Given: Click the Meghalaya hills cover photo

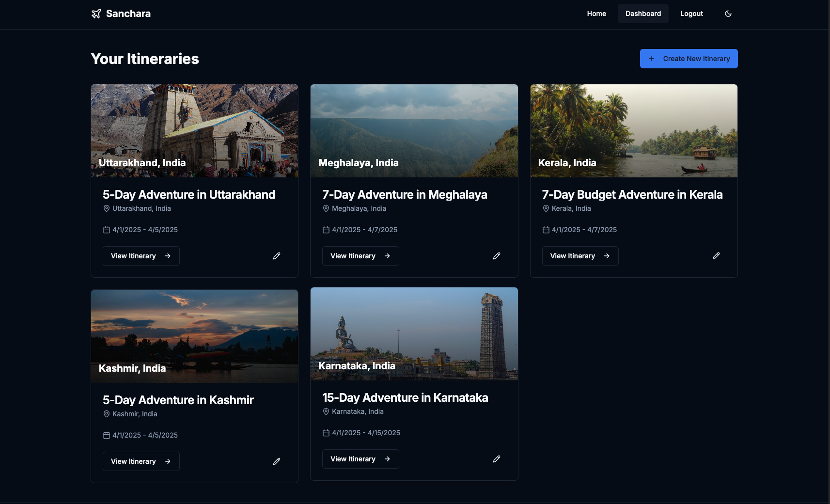Looking at the screenshot, I should coord(414,126).
